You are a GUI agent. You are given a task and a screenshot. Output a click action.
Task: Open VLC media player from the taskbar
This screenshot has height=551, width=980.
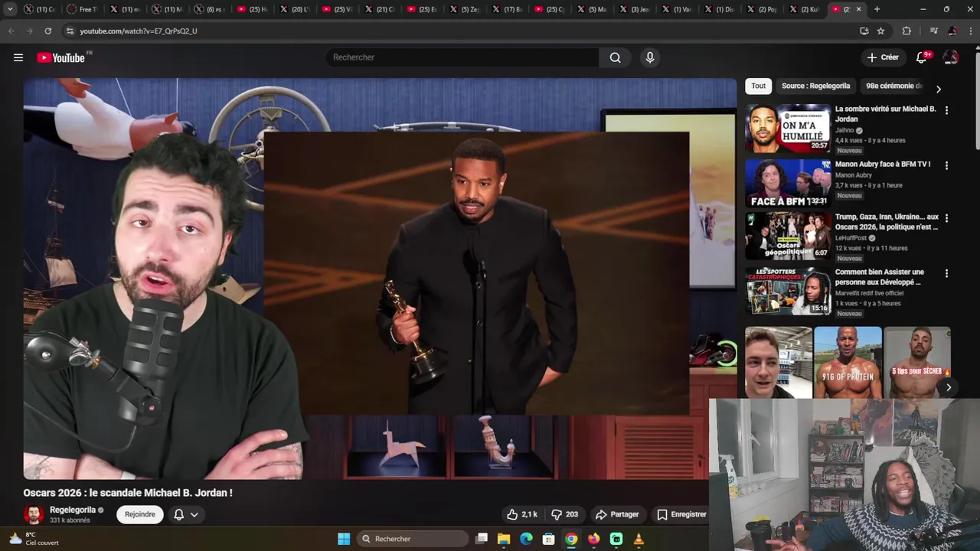point(639,539)
